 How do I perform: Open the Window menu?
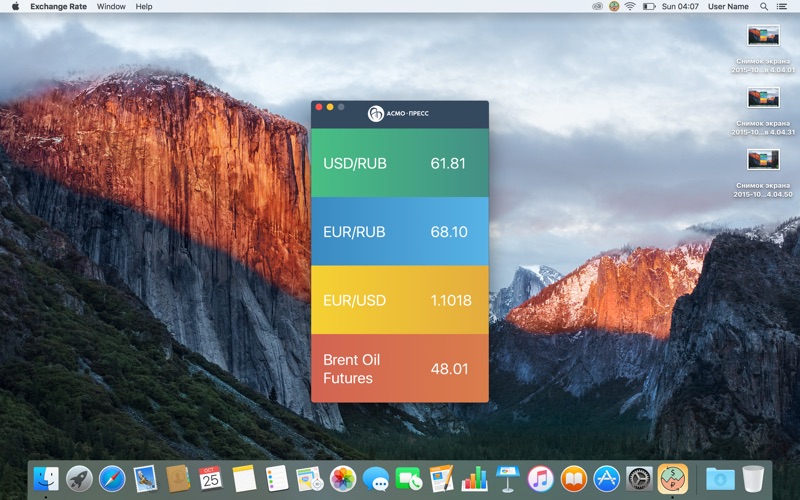pos(111,7)
